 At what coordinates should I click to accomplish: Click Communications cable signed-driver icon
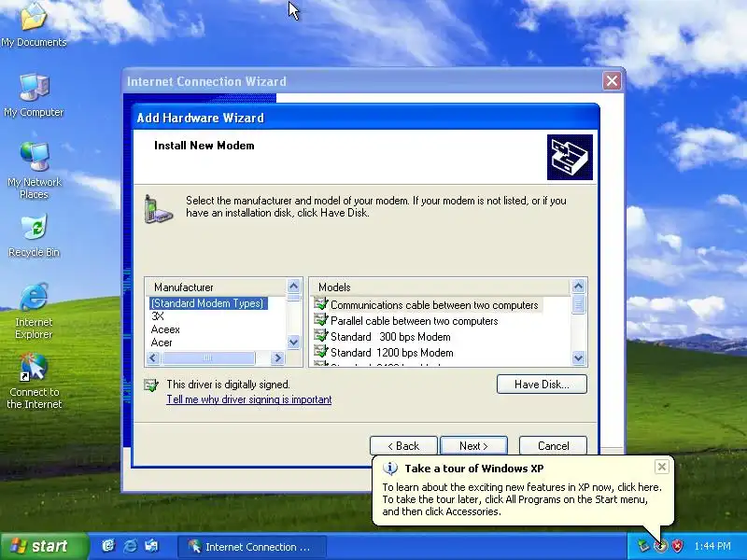(320, 304)
